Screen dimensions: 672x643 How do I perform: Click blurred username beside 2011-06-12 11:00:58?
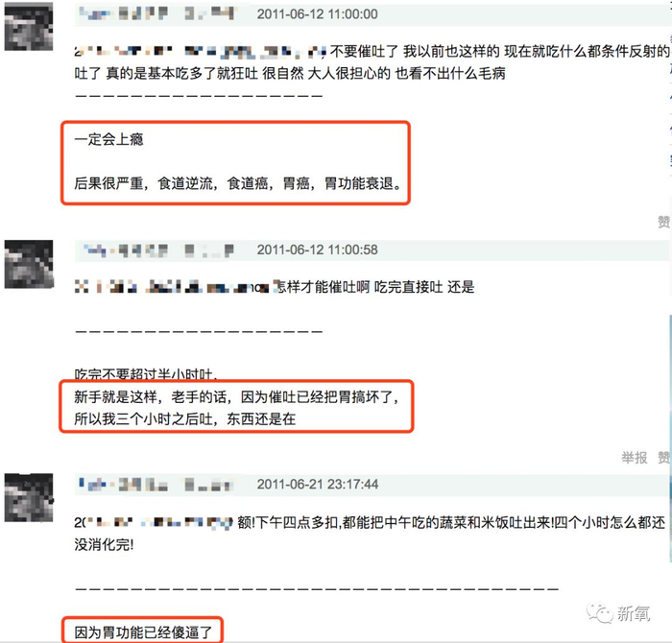point(158,250)
